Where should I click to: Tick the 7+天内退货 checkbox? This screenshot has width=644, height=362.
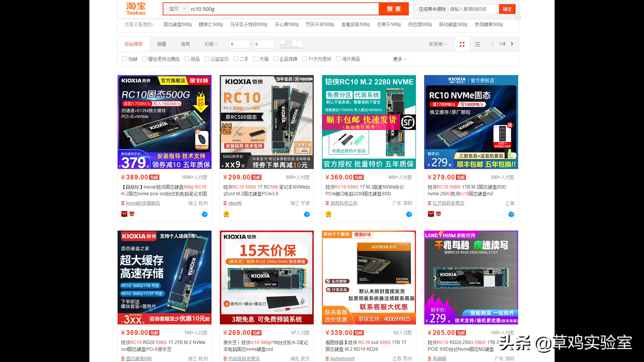coord(305,59)
